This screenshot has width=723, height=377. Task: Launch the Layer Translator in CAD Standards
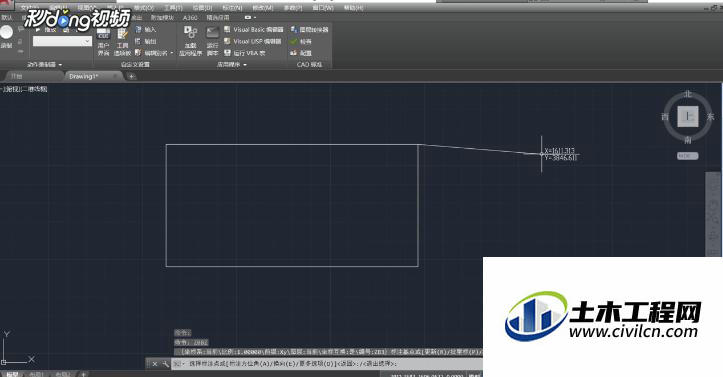click(309, 29)
